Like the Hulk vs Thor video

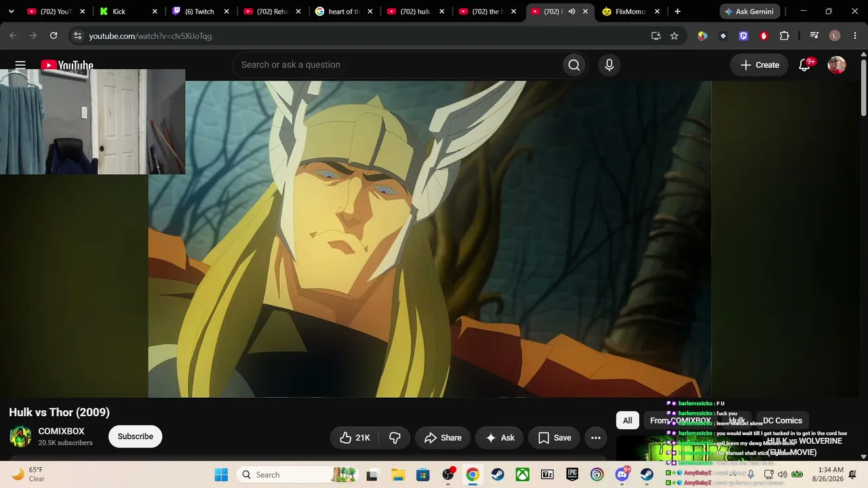[x=355, y=438]
